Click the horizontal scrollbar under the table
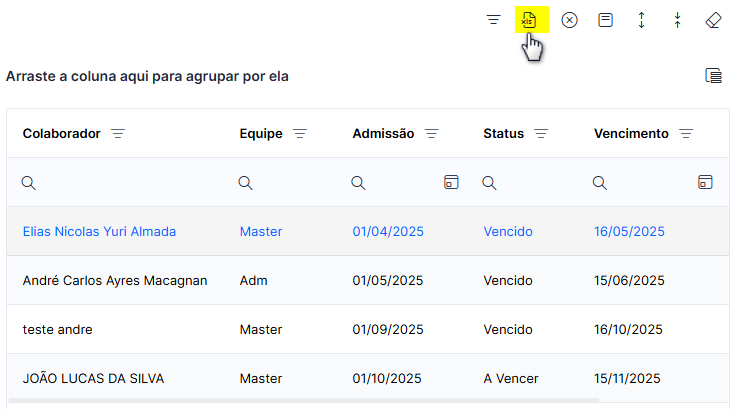 tap(303, 400)
